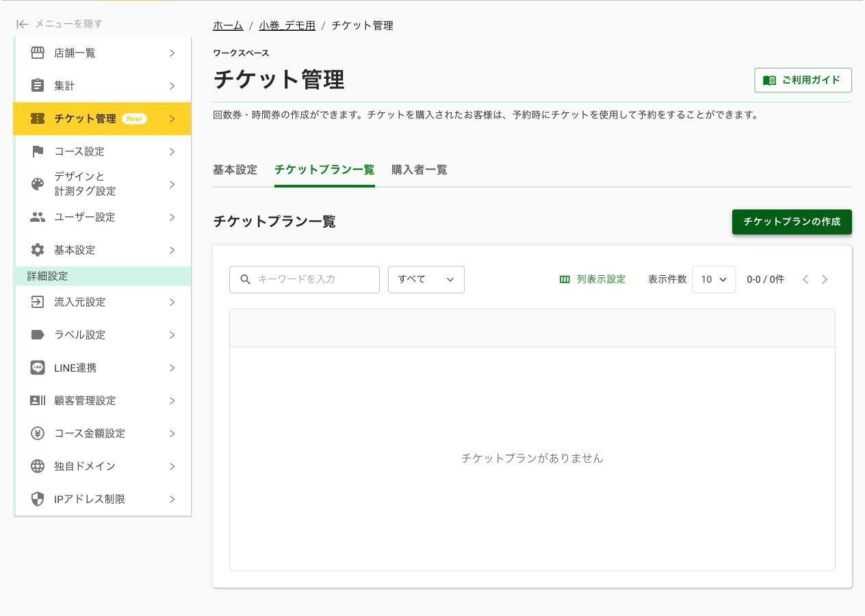The image size is (865, 616).
Task: Switch to 基本設定 tab
Action: pyautogui.click(x=235, y=170)
